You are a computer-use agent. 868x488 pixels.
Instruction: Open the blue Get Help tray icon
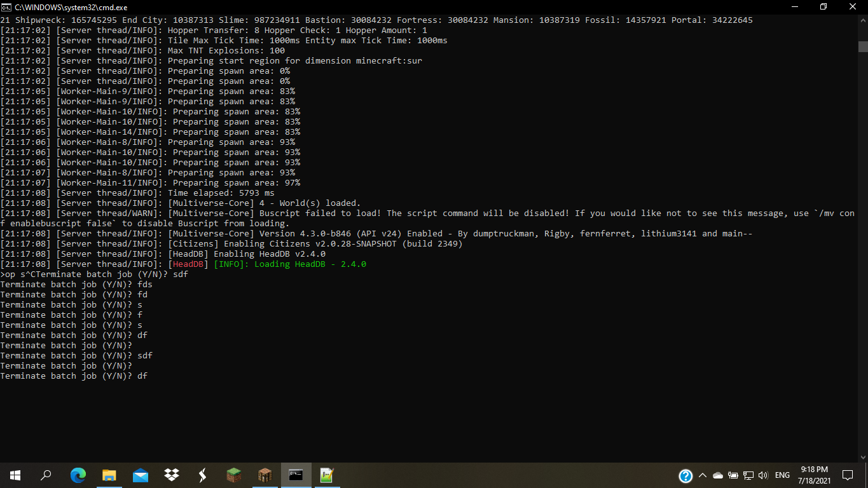pos(685,475)
